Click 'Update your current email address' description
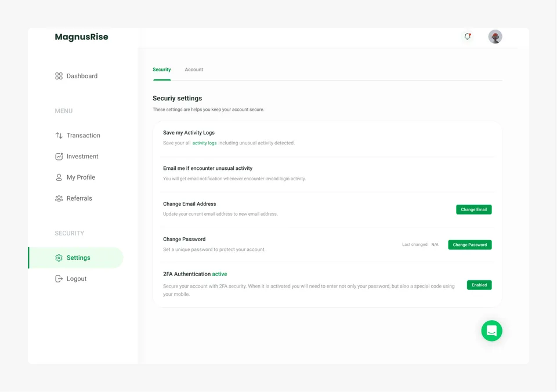Image resolution: width=557 pixels, height=392 pixels. pyautogui.click(x=220, y=214)
